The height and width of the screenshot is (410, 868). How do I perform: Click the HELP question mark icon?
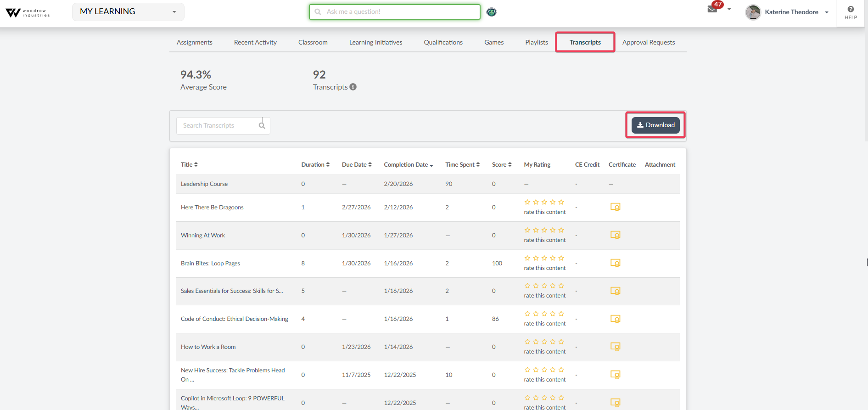coord(851,9)
